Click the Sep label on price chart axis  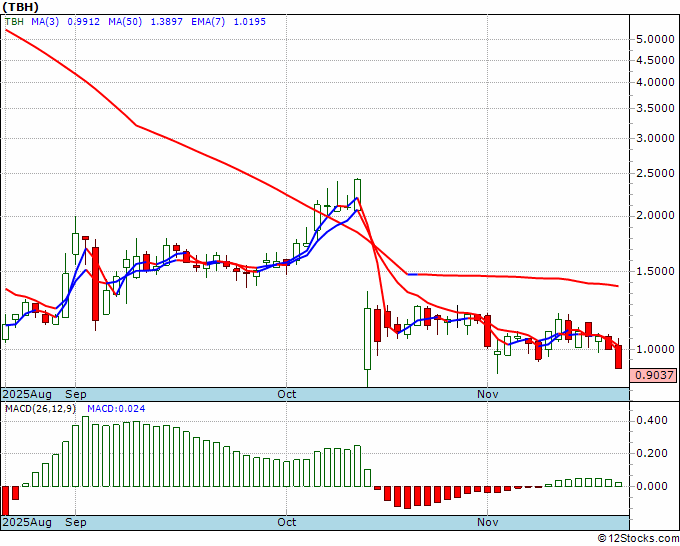[76, 394]
